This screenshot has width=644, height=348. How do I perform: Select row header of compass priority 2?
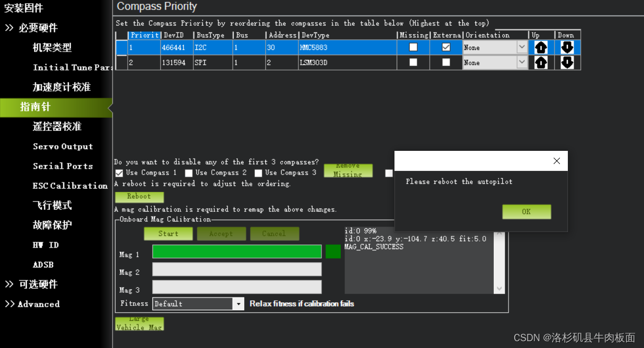[121, 63]
